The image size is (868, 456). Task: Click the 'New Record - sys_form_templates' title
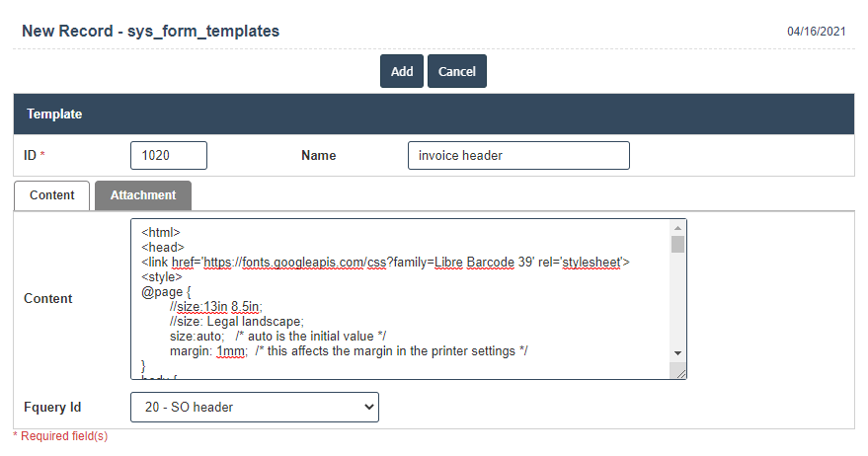pyautogui.click(x=150, y=32)
